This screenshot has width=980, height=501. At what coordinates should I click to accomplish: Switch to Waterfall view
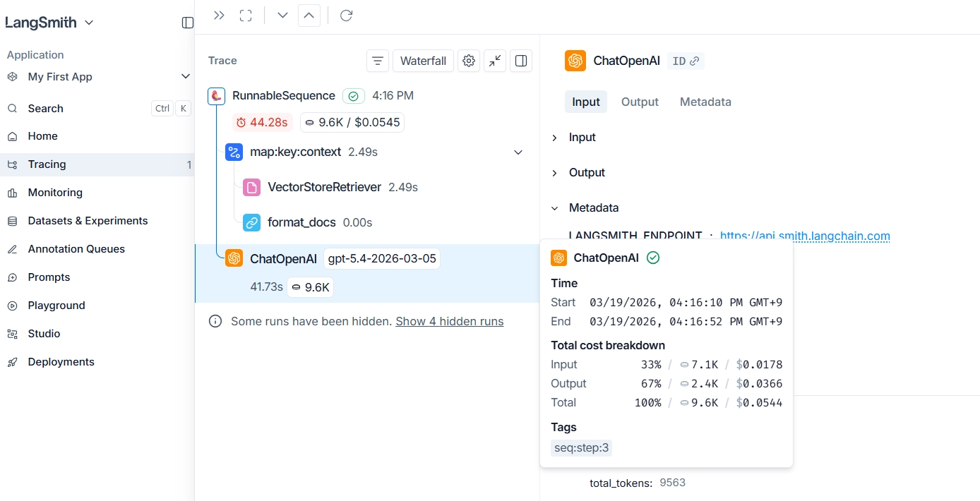tap(423, 61)
